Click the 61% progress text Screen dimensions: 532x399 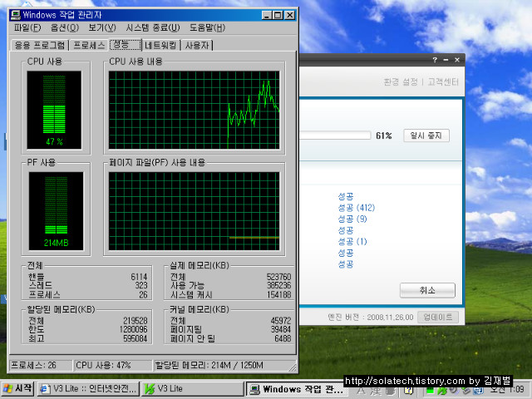(384, 135)
